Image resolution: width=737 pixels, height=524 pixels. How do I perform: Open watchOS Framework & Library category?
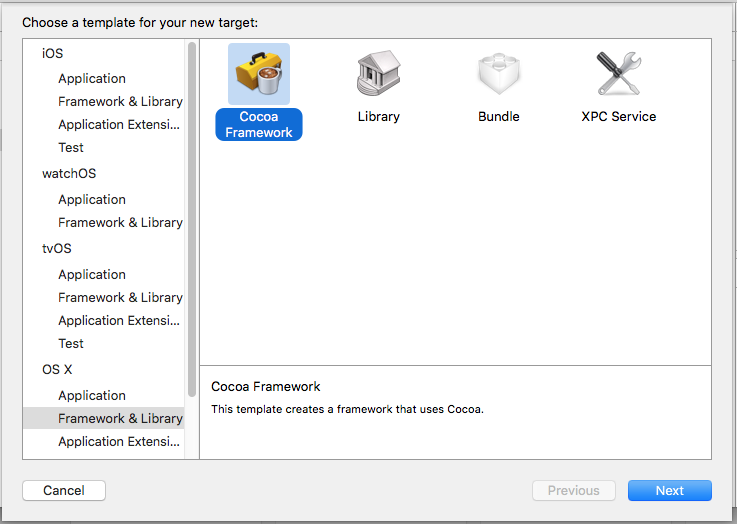coord(120,222)
